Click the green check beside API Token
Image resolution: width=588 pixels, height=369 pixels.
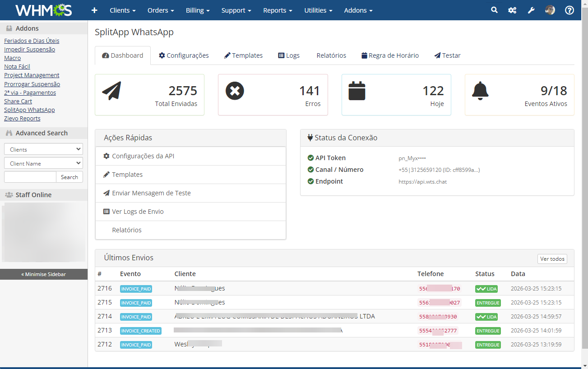pos(310,158)
